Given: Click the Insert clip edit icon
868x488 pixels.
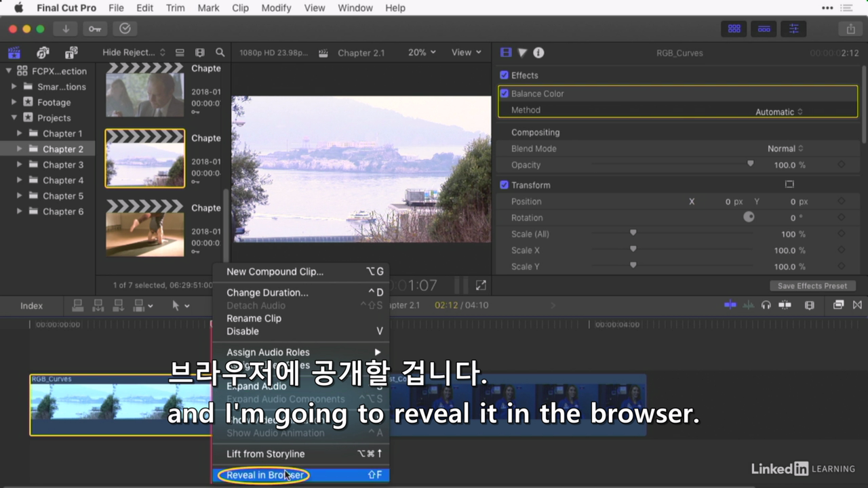Looking at the screenshot, I should click(x=98, y=306).
